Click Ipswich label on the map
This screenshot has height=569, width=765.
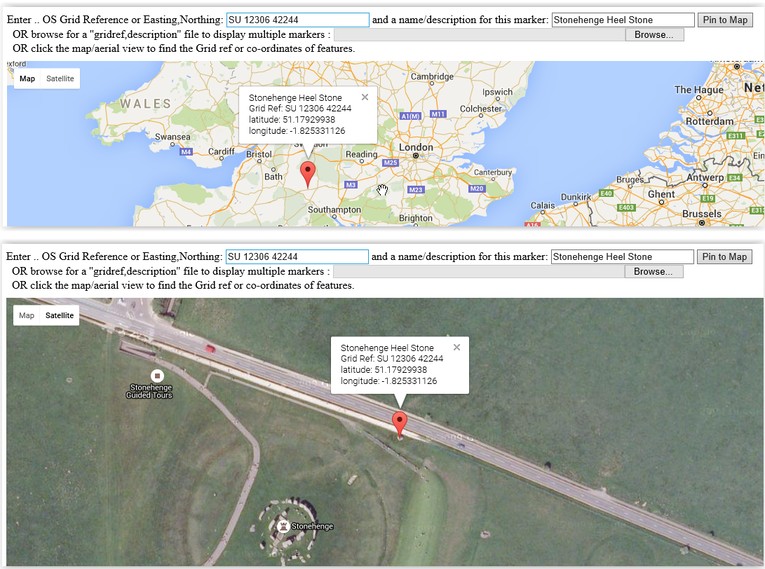pyautogui.click(x=497, y=92)
